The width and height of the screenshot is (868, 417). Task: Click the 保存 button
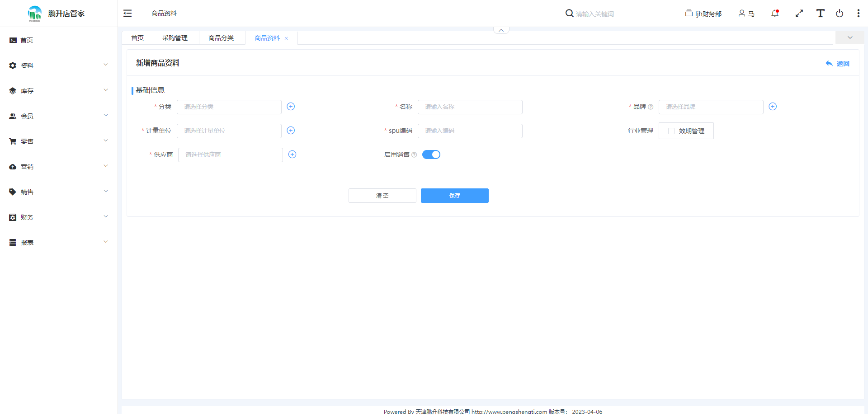click(x=455, y=196)
